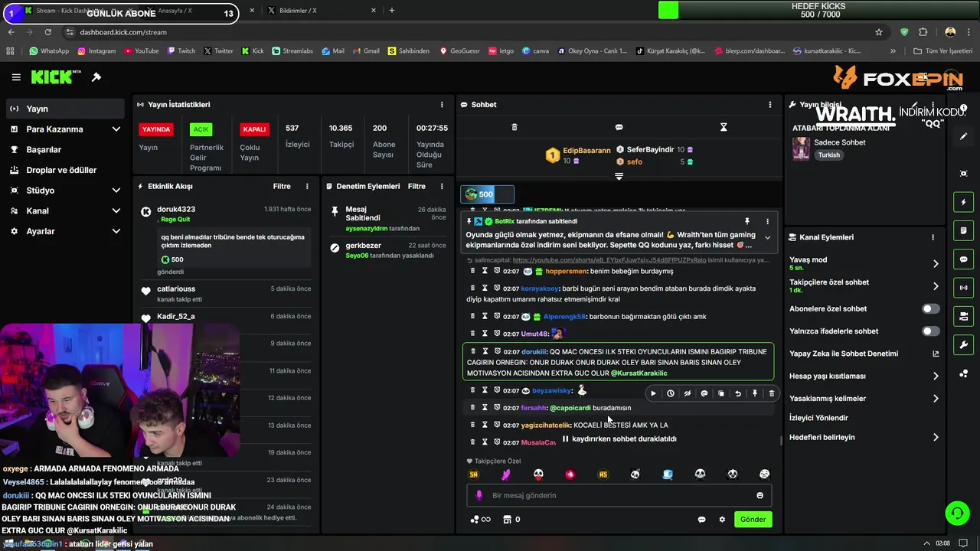
Task: Click clock timeout icon in message action bar
Action: click(x=670, y=393)
